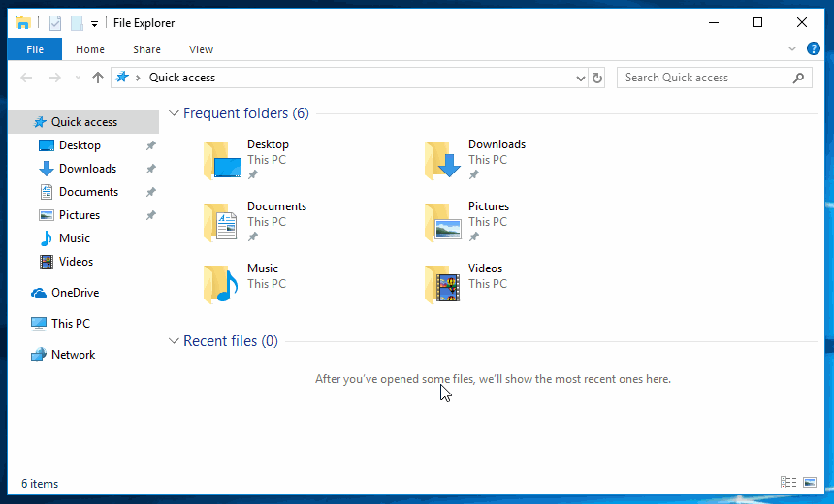Click the pin icon beside sidebar Pictures

tap(151, 215)
